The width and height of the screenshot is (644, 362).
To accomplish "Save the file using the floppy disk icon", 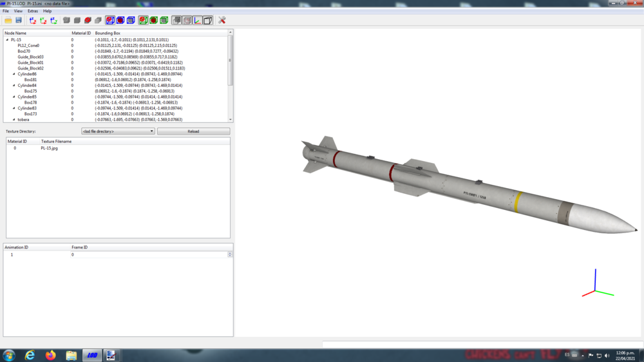I will pos(19,20).
